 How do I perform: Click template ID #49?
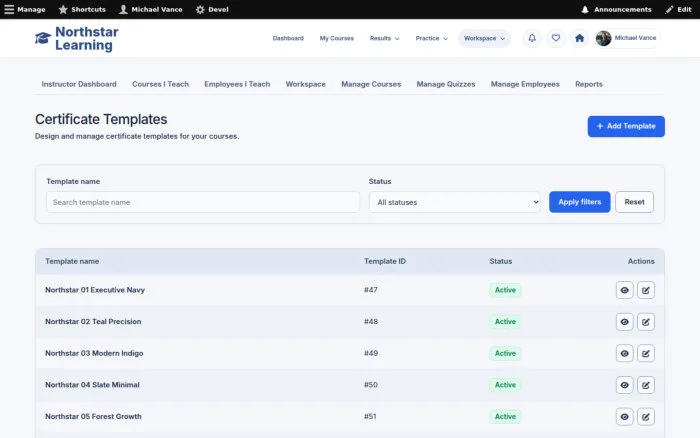click(x=371, y=354)
